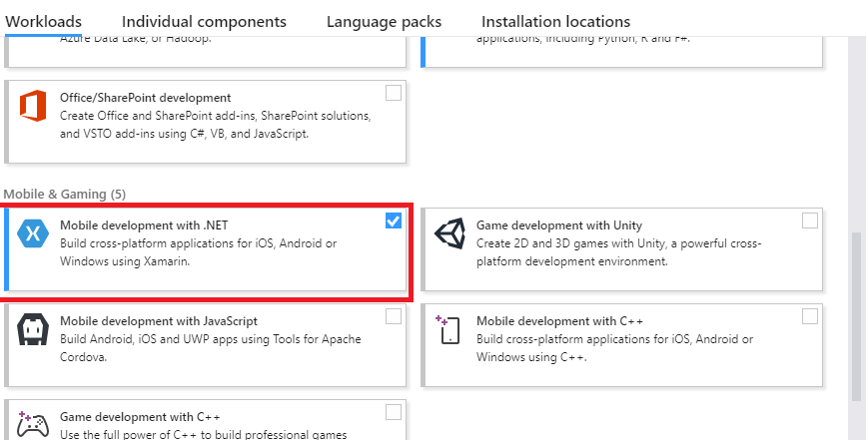
Task: Click the Unity game development icon
Action: (x=450, y=234)
